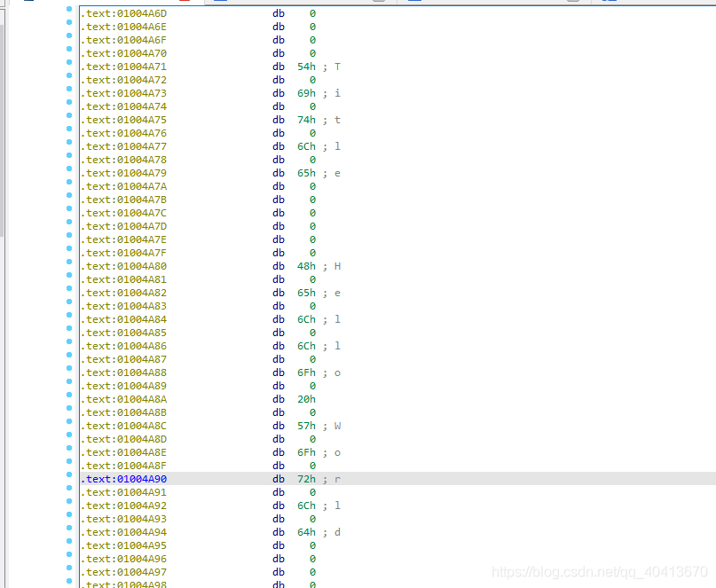Select address .text:01004A80

pyautogui.click(x=123, y=266)
